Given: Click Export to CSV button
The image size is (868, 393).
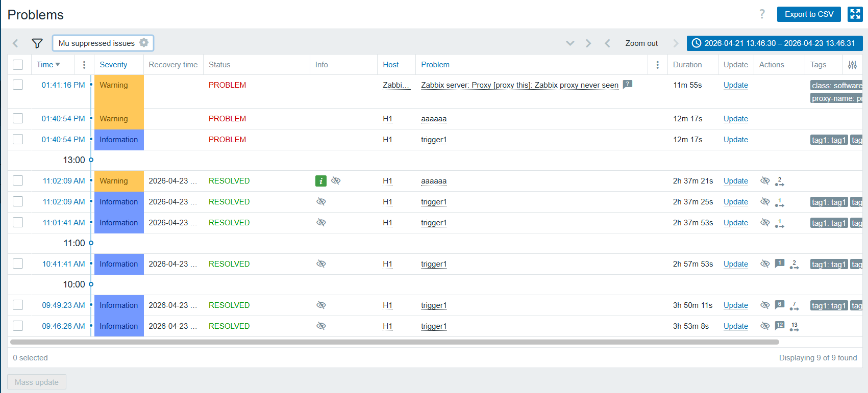Looking at the screenshot, I should click(809, 14).
